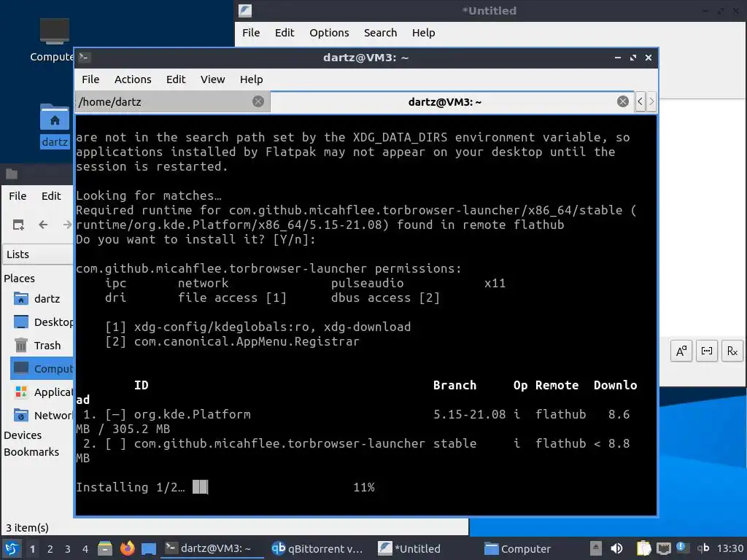
Task: Click the qBittorrent tray icon
Action: [x=703, y=548]
